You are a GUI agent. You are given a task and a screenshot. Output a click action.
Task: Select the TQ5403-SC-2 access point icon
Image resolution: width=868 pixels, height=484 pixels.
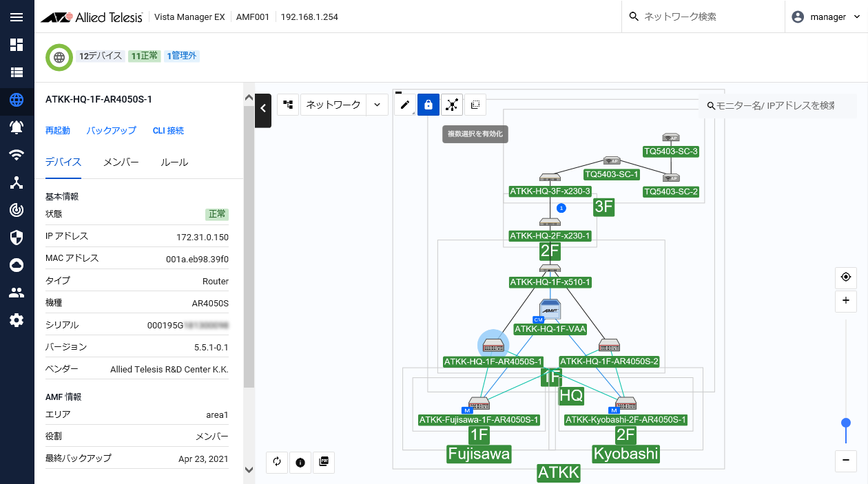[671, 178]
